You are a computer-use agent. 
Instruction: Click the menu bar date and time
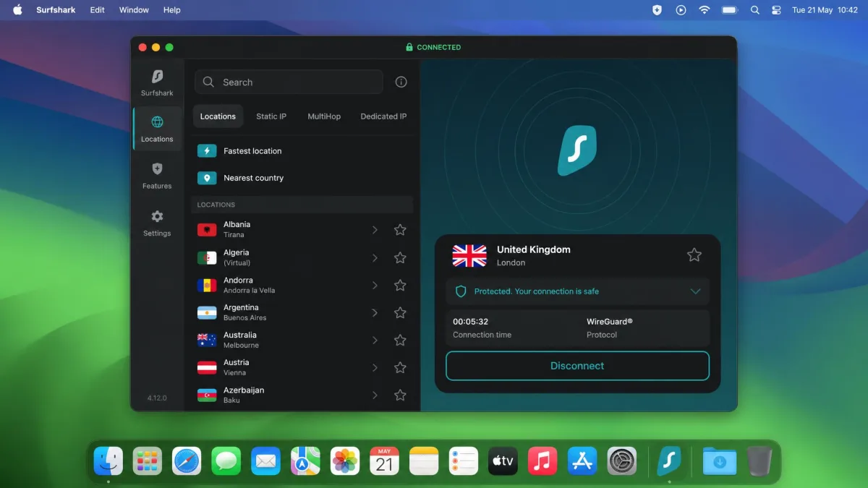click(825, 10)
